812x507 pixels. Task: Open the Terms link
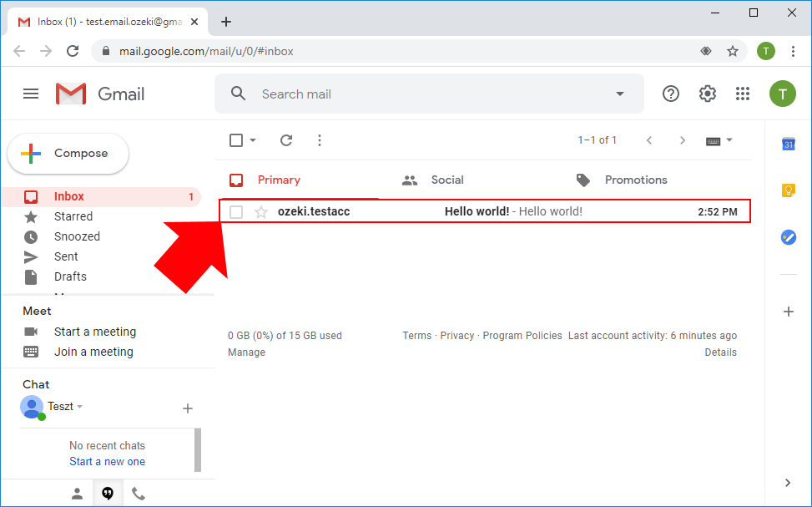(417, 336)
